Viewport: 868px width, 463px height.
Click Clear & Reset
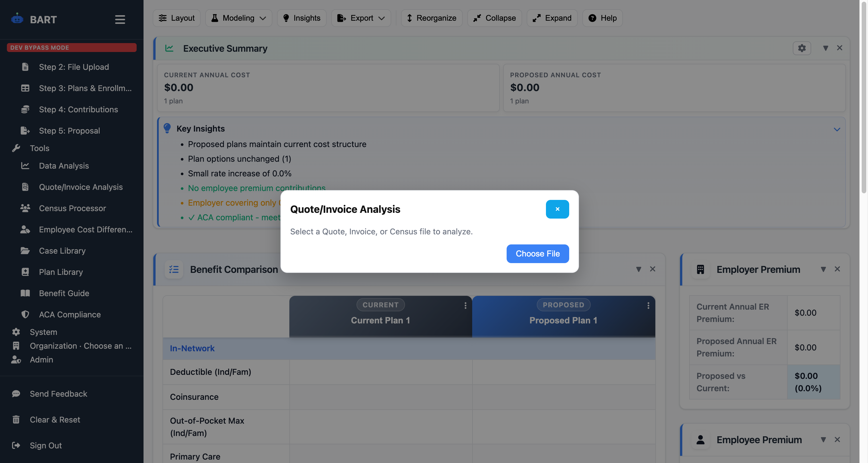click(x=55, y=420)
